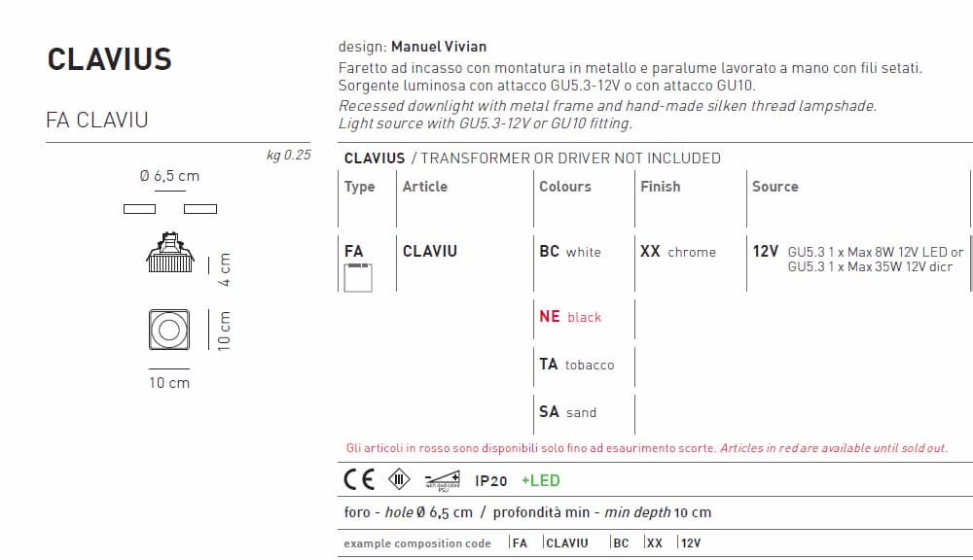Click the lamp side-view drawing

coord(170,253)
